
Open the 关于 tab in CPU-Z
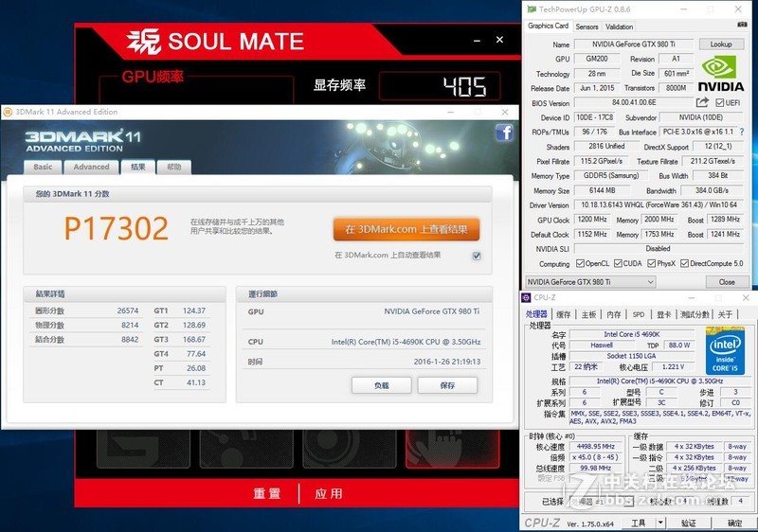pos(725,315)
